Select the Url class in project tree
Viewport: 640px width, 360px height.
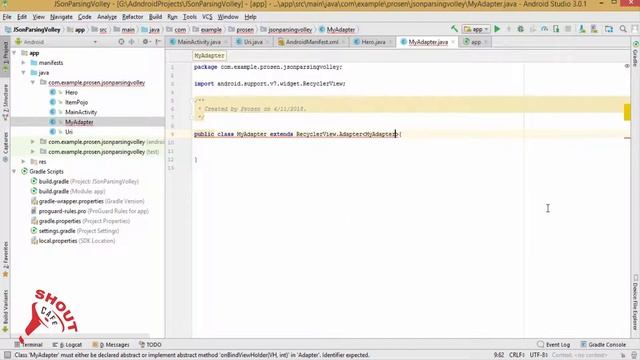coord(69,132)
